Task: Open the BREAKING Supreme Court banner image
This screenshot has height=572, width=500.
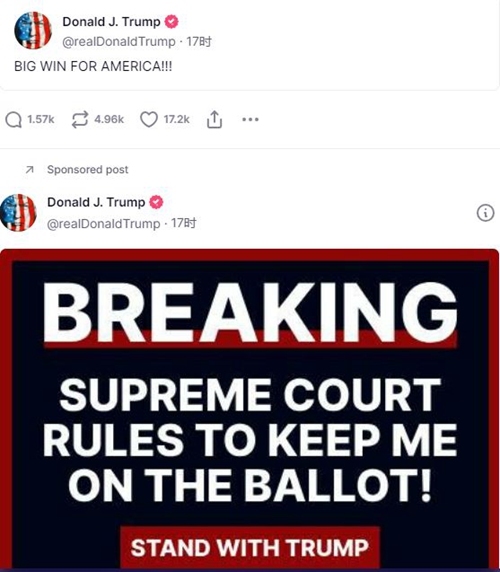Action: tap(249, 410)
